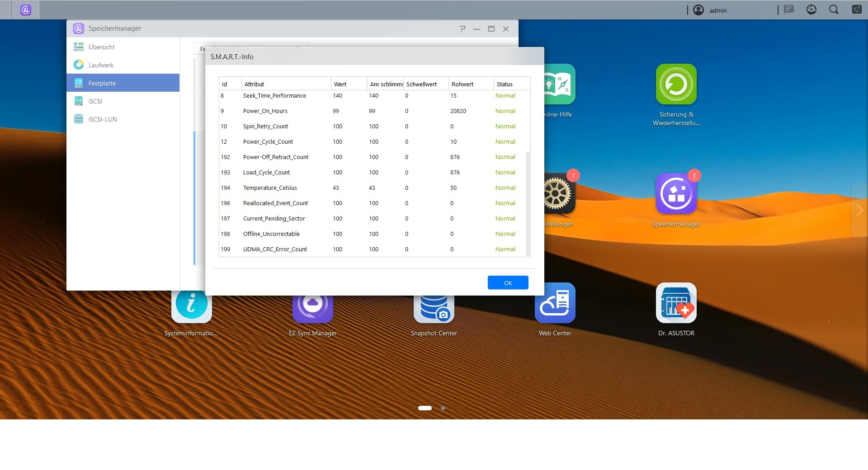Open the admin account menu
This screenshot has height=470, width=868.
coord(710,10)
